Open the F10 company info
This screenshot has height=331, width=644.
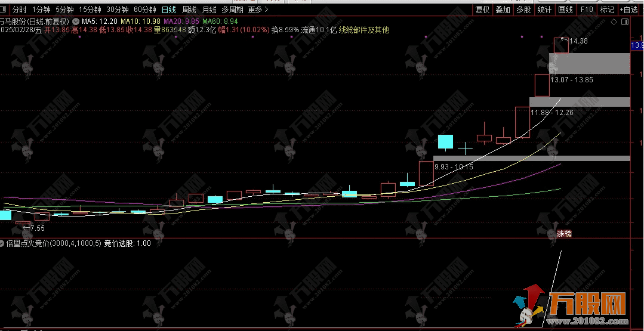click(587, 10)
